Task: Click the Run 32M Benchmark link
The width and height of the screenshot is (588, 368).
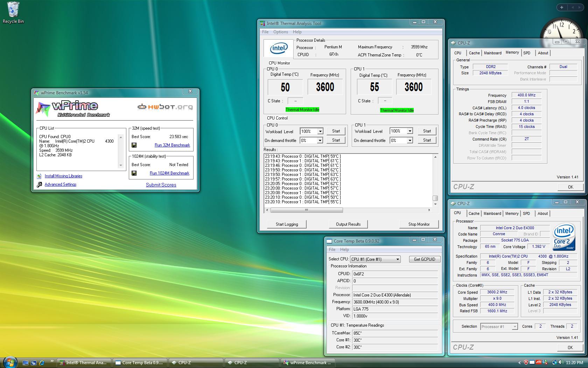Action: coord(172,145)
